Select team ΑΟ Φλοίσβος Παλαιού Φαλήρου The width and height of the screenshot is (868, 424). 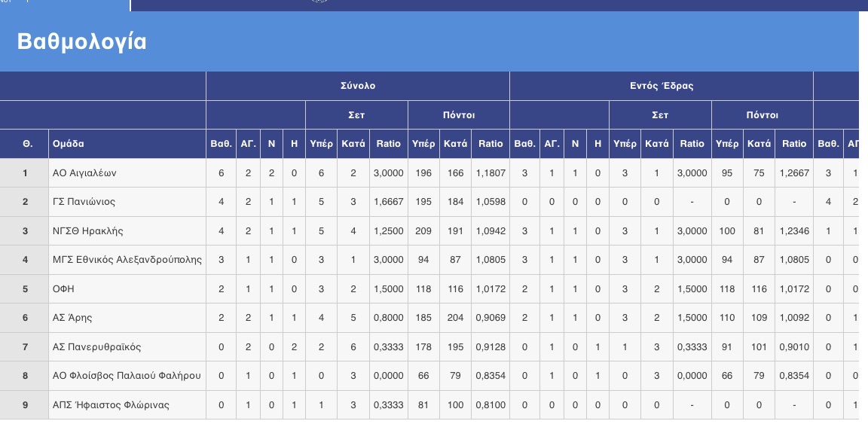coord(127,376)
